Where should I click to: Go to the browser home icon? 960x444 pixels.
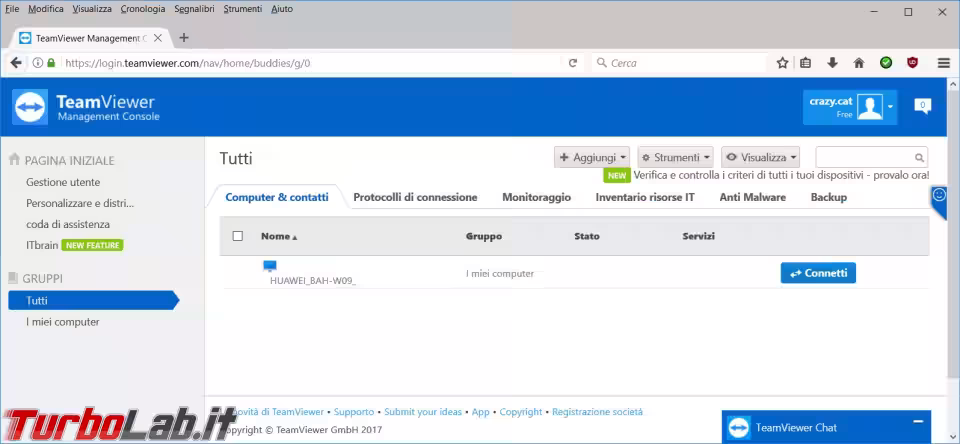point(858,62)
